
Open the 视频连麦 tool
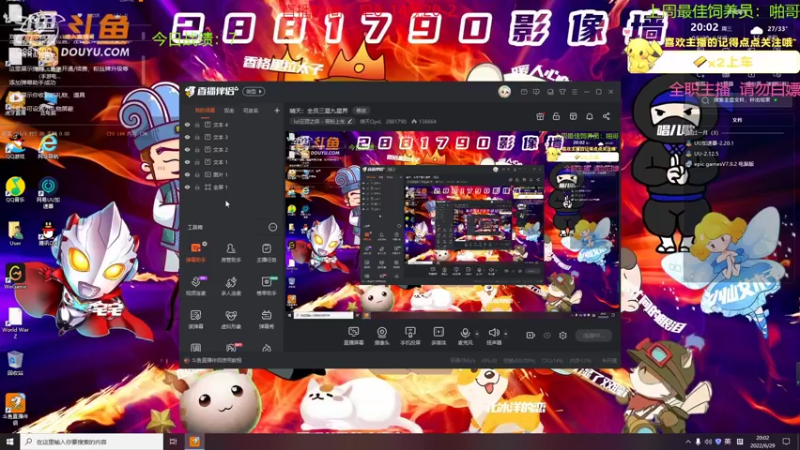tap(195, 286)
